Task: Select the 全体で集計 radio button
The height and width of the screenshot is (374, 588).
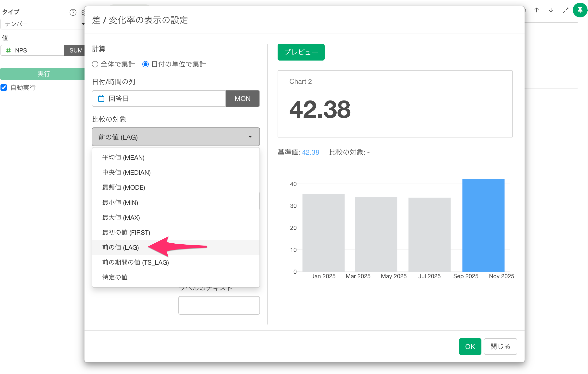Action: 95,64
